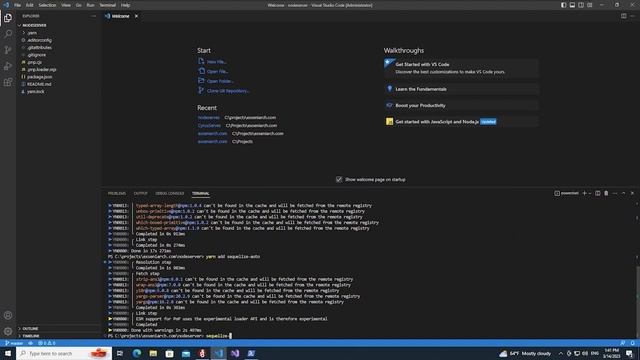Open the Selection menu
Screen dimensions: 640x360
[47, 5]
